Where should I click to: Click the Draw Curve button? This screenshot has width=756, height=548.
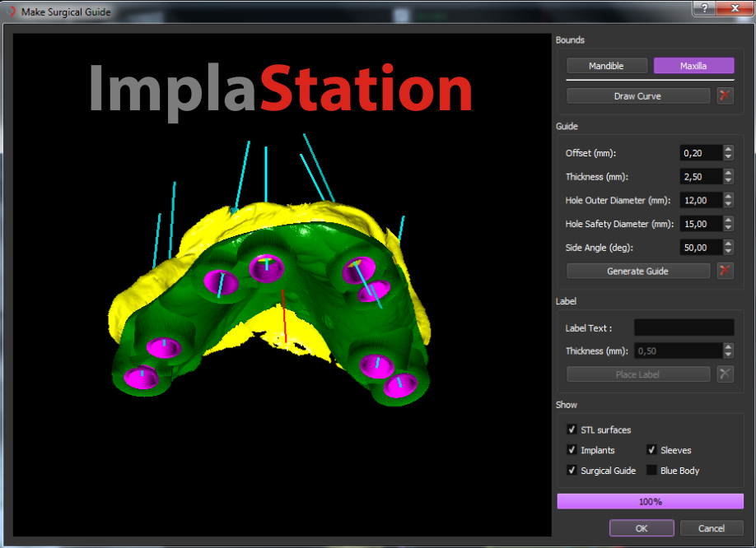click(x=638, y=95)
